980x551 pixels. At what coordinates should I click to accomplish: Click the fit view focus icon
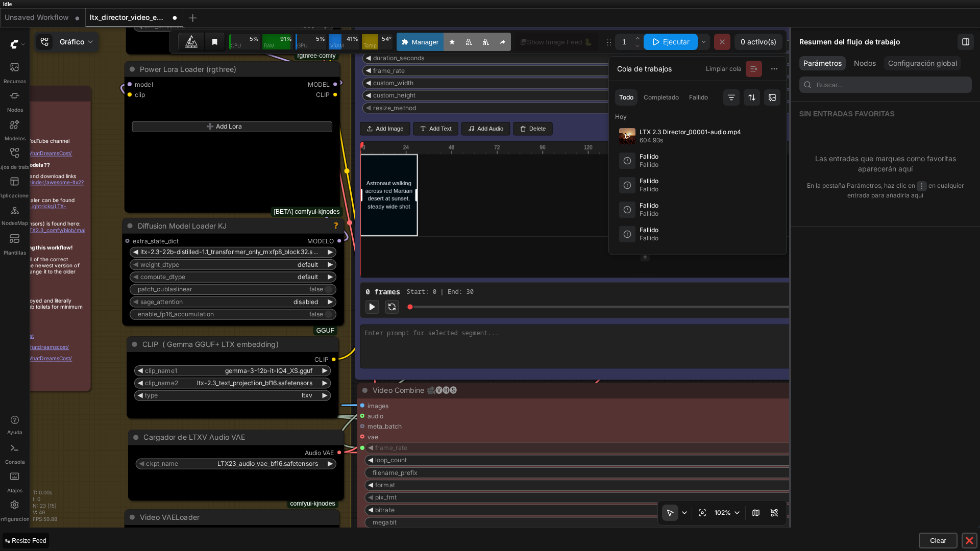pos(702,513)
